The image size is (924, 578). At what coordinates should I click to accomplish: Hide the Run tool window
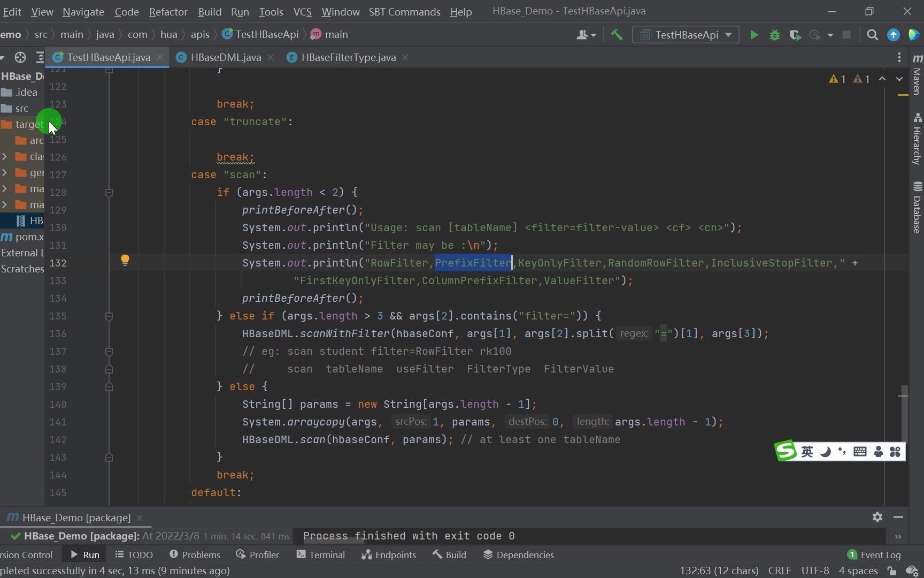tap(898, 517)
